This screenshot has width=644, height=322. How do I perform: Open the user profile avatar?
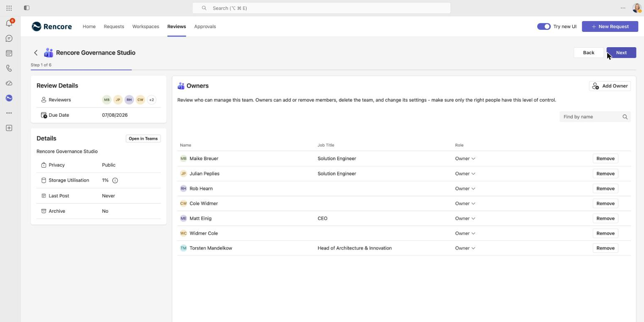point(637,8)
